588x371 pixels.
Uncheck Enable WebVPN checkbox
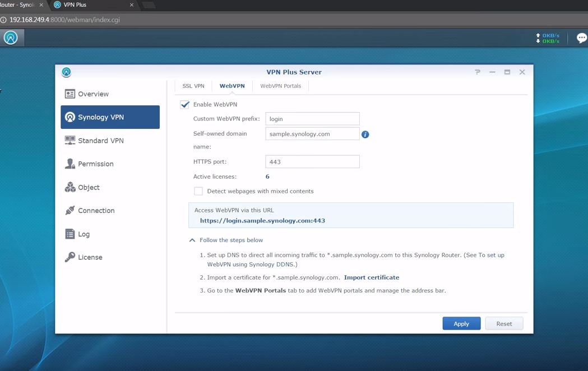(x=185, y=105)
